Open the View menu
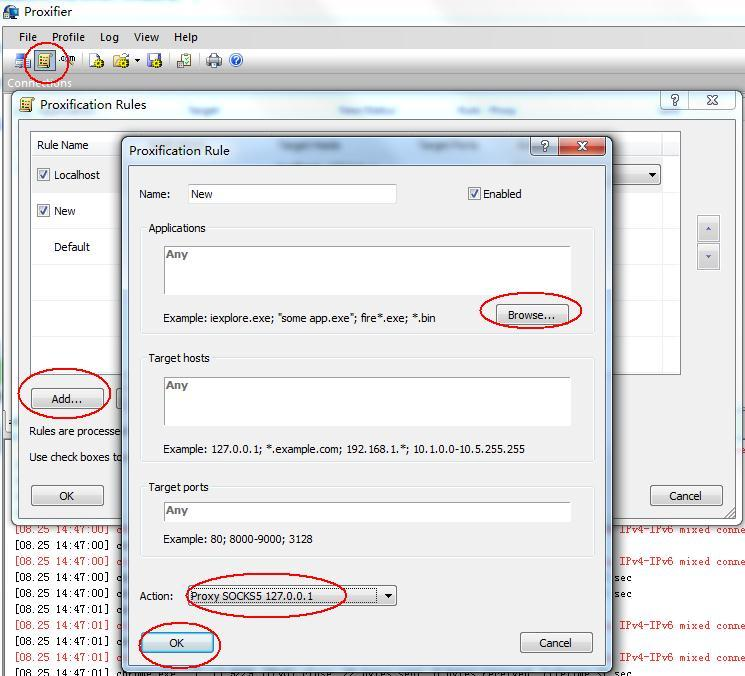 146,37
